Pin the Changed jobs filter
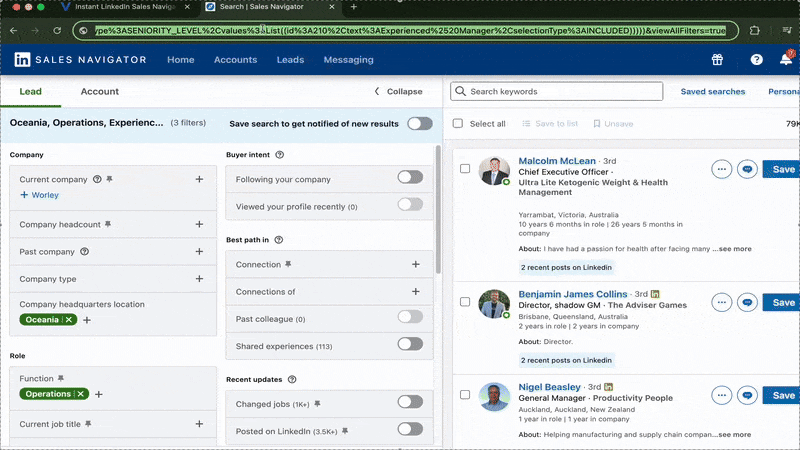This screenshot has width=800, height=450. [x=317, y=404]
